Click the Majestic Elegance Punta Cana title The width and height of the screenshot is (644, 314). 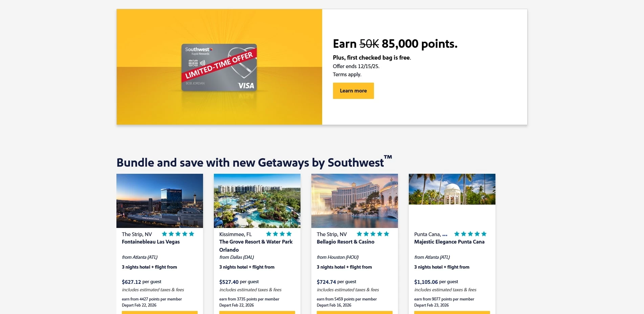pyautogui.click(x=449, y=242)
